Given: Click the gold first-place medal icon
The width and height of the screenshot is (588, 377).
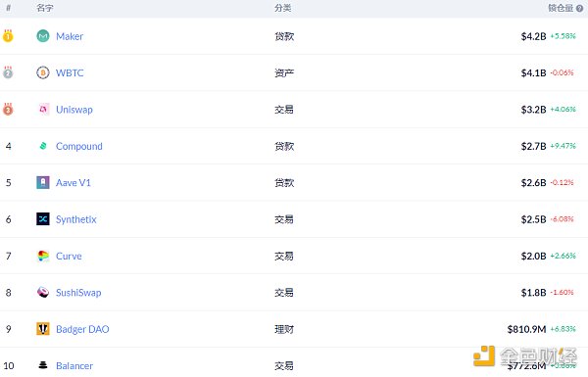Looking at the screenshot, I should (x=8, y=36).
